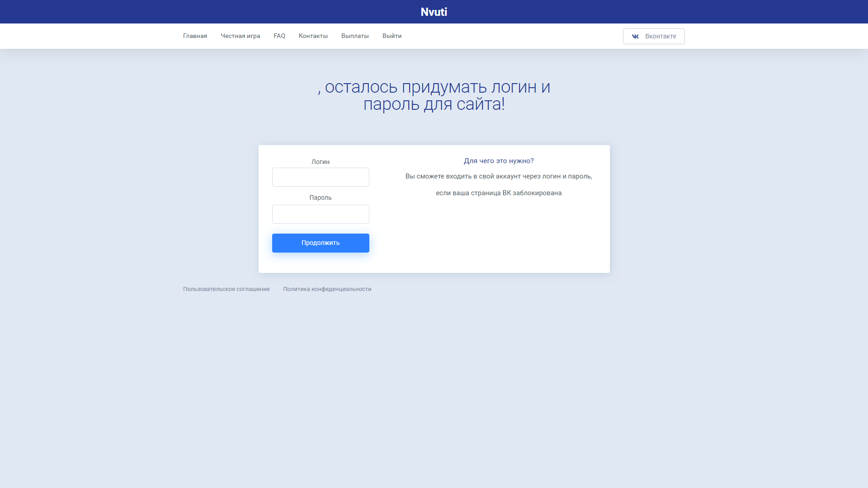The width and height of the screenshot is (868, 488).
Task: Navigate to Выплаты section
Action: coord(354,36)
